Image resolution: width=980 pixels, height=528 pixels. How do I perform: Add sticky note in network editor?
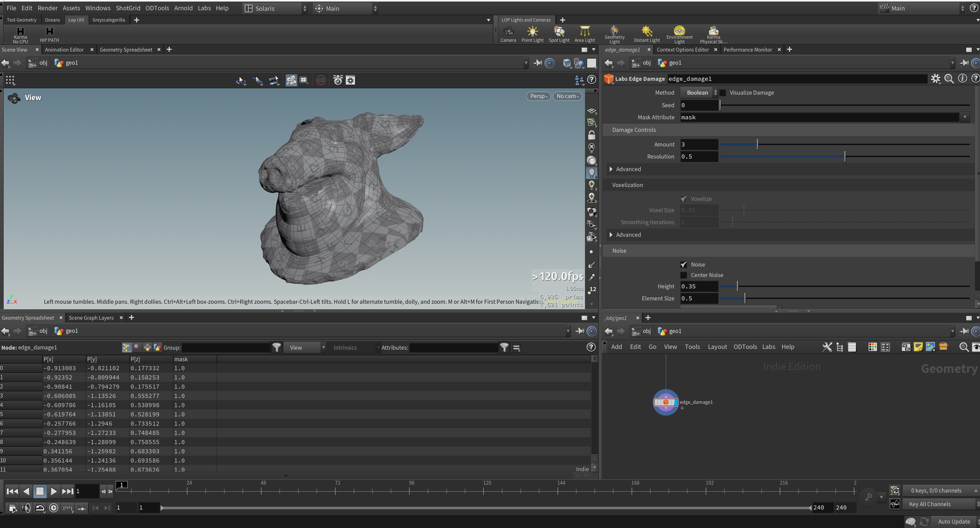(x=918, y=347)
